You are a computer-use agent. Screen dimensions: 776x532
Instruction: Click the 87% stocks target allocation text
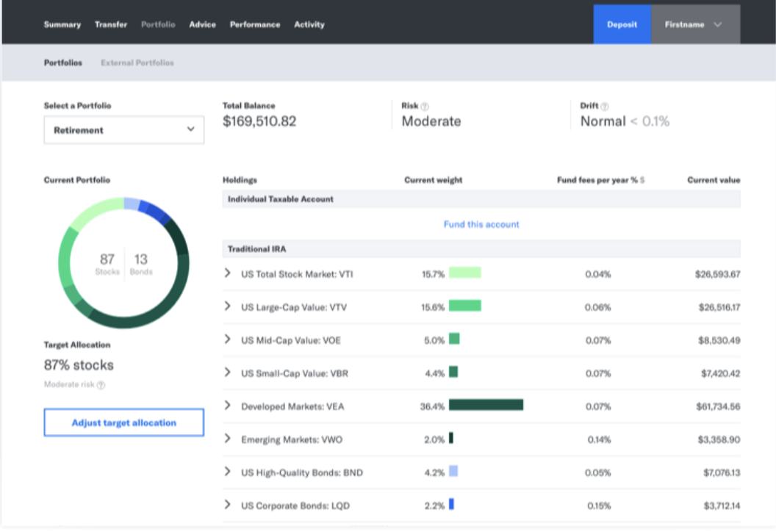[79, 365]
